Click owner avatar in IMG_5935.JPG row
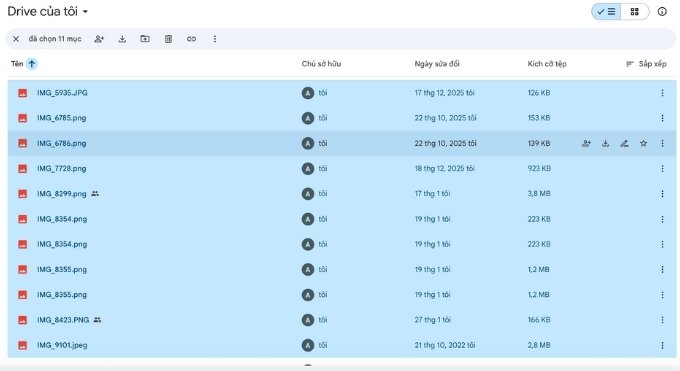Screen dimensions: 680x371 pos(308,93)
